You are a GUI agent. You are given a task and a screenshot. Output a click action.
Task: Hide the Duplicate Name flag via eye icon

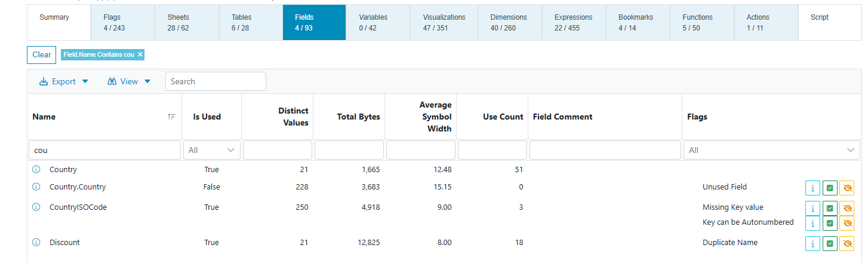tap(847, 244)
